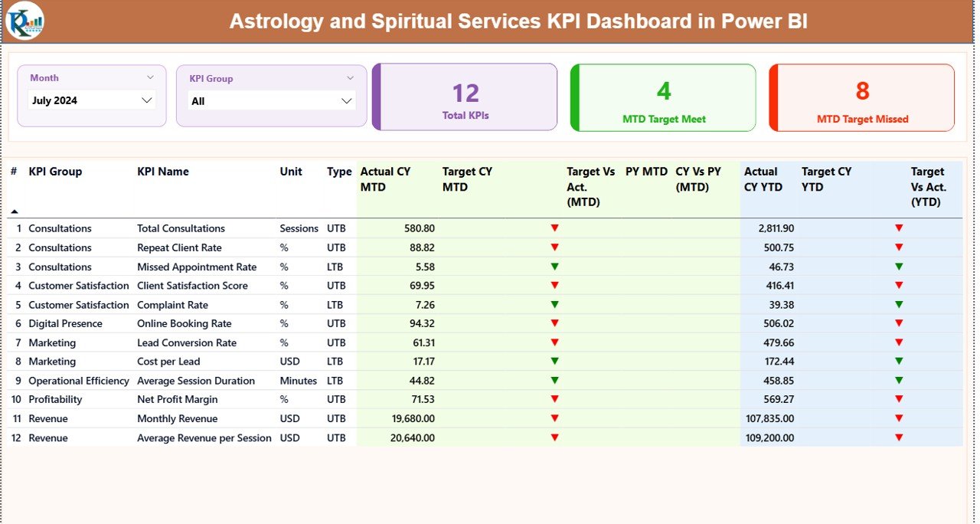980x524 pixels.
Task: Click red YTD indicator for Repeat Client Rate
Action: point(898,247)
